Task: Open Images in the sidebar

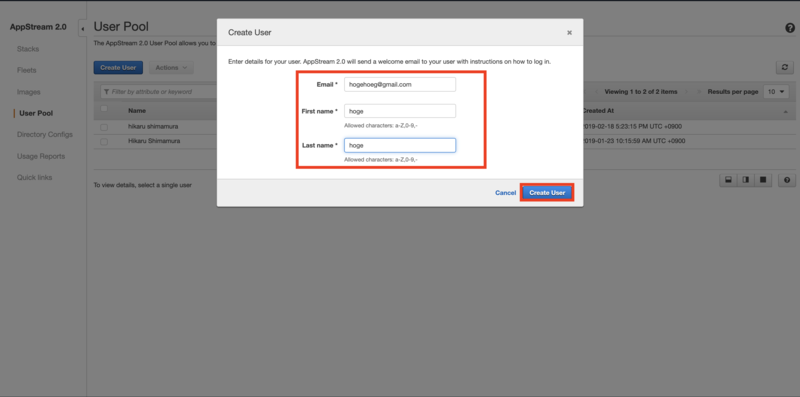Action: [x=29, y=92]
